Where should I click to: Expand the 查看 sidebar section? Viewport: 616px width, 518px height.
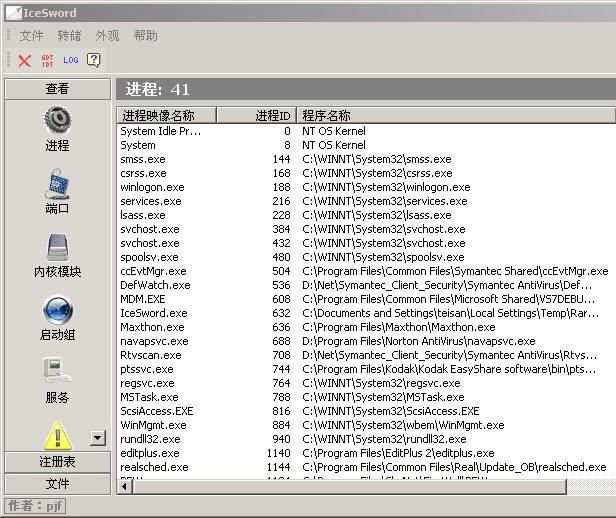[x=57, y=89]
